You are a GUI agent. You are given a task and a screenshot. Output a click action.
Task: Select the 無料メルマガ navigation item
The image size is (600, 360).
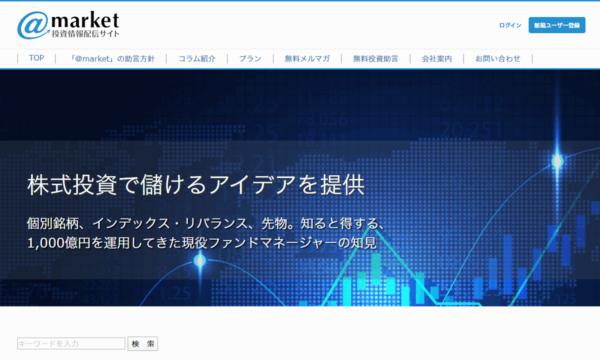307,59
